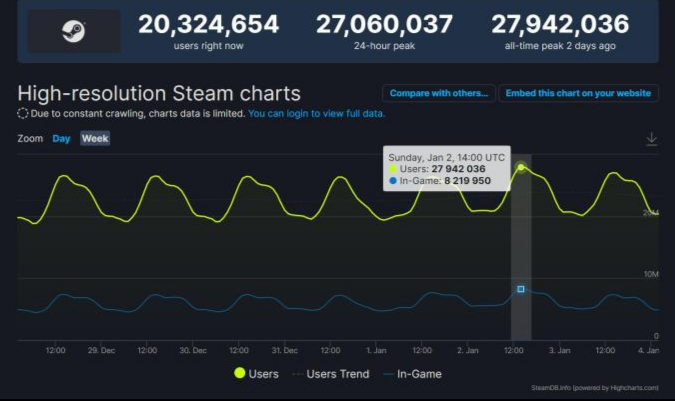
Task: Click the 29. Dec axis label
Action: click(x=101, y=350)
